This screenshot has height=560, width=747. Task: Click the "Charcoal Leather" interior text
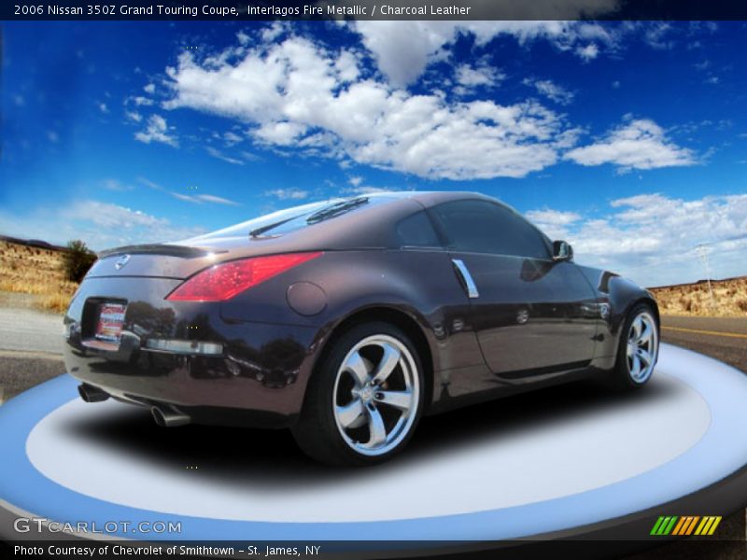[425, 10]
